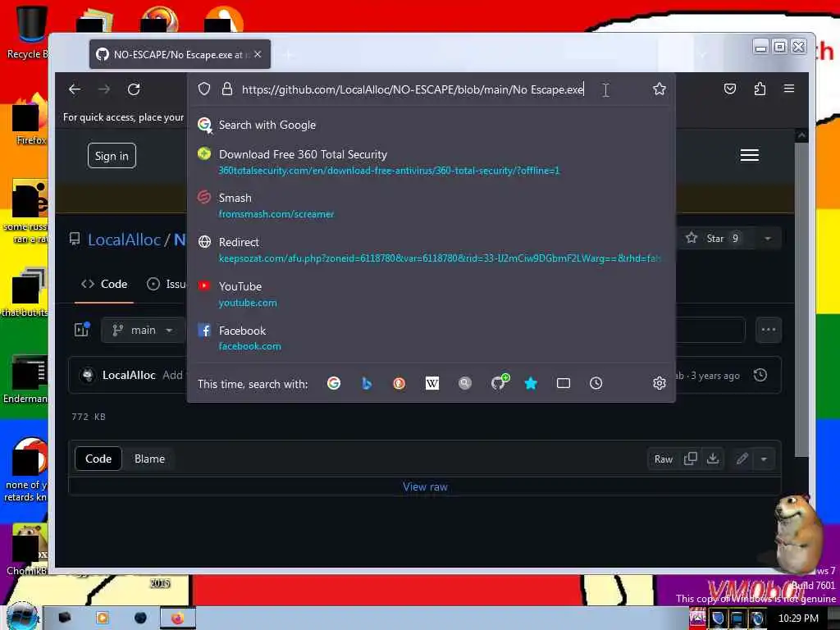Viewport: 840px width, 630px height.
Task: Open the more file actions ellipsis button
Action: [x=768, y=330]
